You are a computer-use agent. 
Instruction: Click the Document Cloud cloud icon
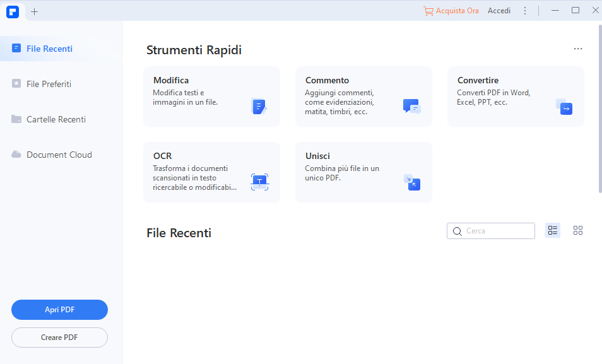tap(16, 155)
